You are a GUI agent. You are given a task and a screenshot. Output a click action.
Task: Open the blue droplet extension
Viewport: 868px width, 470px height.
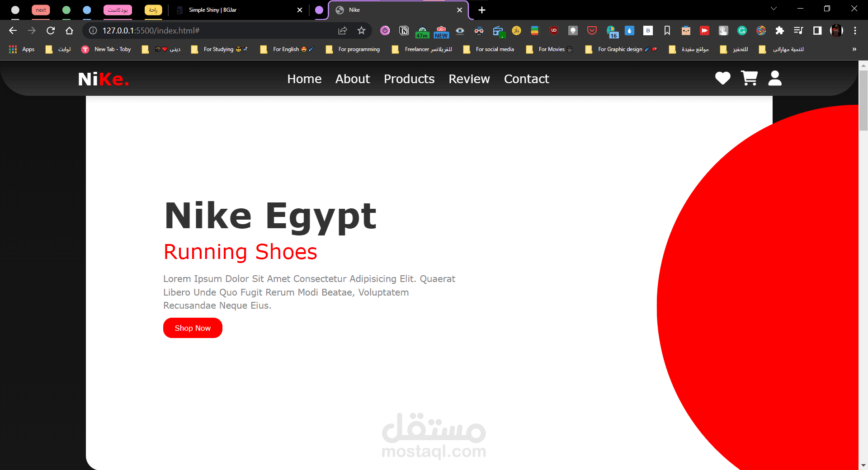tap(629, 30)
